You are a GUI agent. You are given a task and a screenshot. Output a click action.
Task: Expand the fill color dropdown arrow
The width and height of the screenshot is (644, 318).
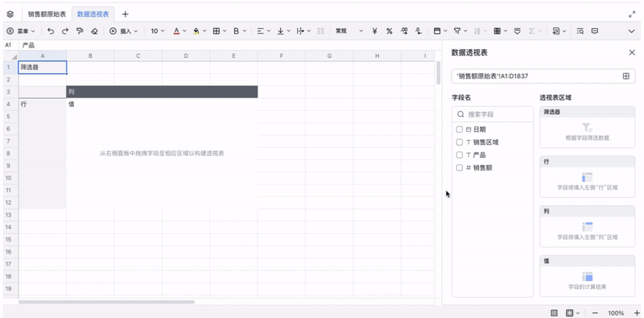(x=204, y=31)
